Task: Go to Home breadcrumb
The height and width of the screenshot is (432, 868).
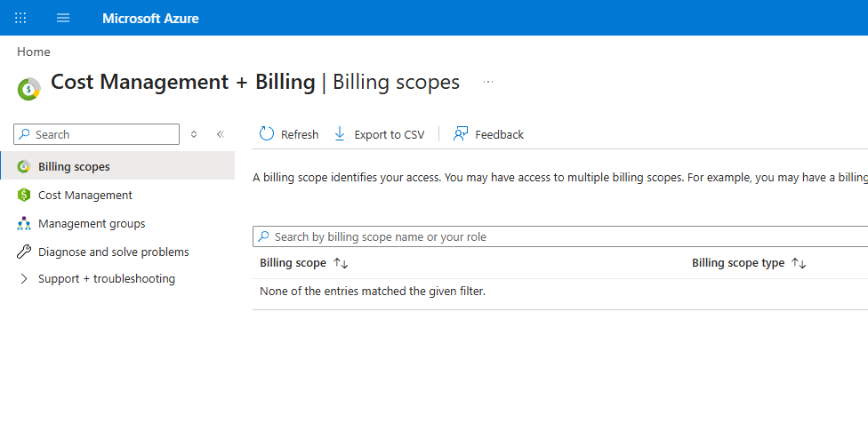Action: (x=34, y=52)
